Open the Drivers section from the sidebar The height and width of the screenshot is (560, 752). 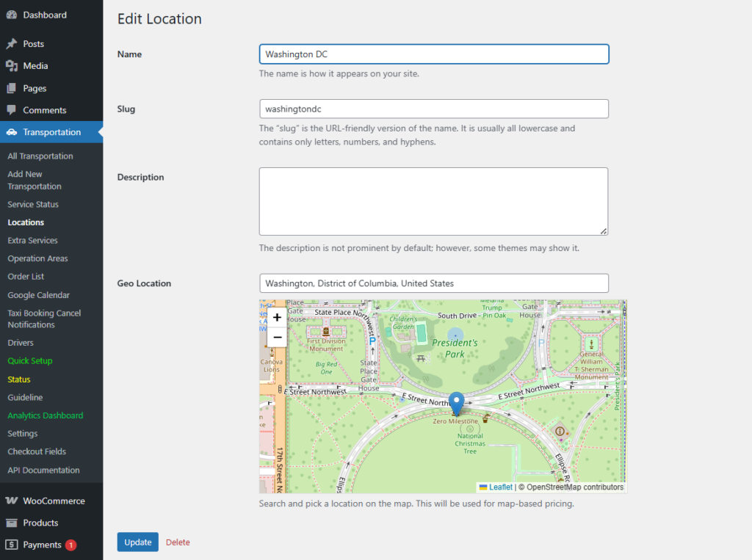pos(21,342)
